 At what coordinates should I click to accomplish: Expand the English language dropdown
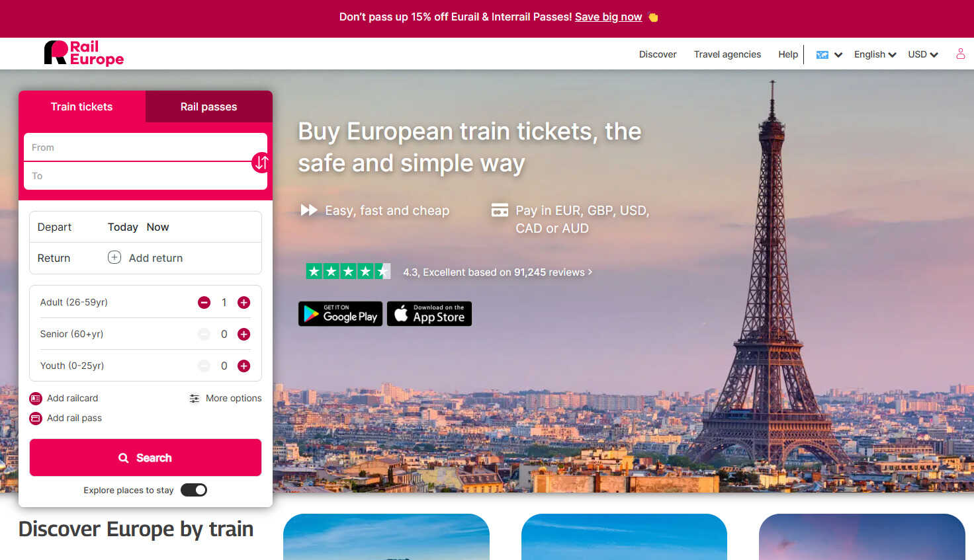click(875, 54)
